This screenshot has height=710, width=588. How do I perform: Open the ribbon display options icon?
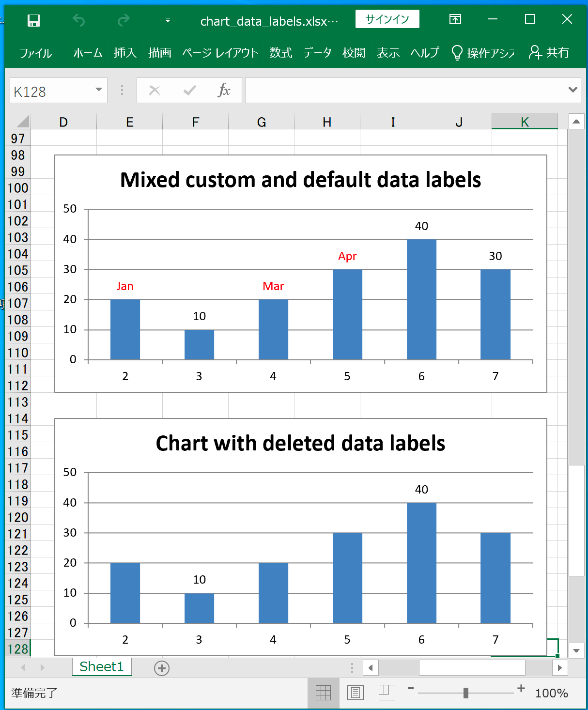pos(455,19)
